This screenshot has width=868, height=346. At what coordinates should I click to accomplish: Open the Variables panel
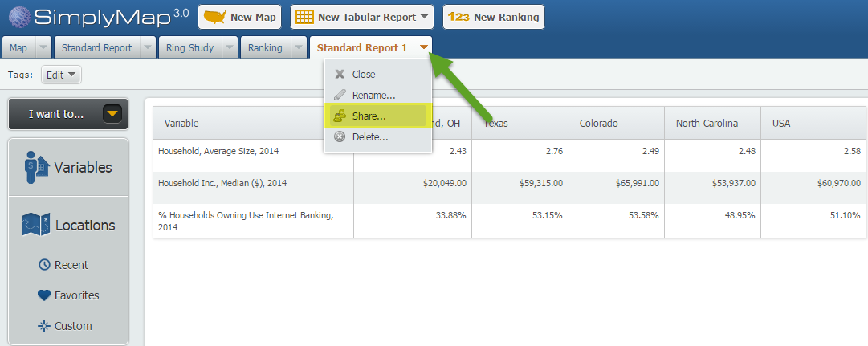[68, 167]
